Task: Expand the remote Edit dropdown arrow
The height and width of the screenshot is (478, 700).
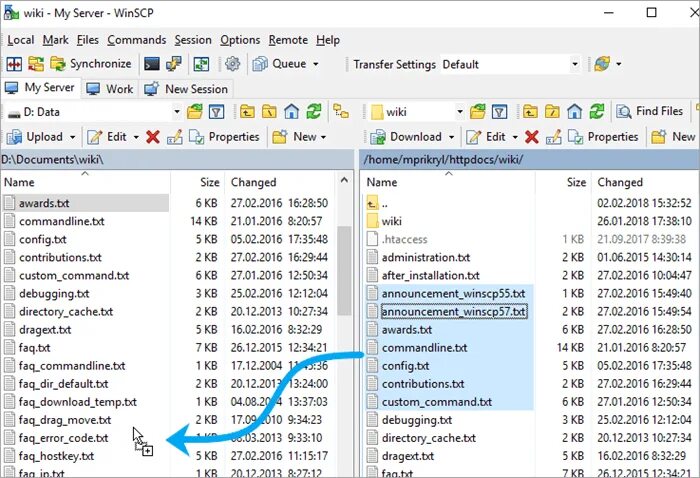Action: pyautogui.click(x=515, y=137)
